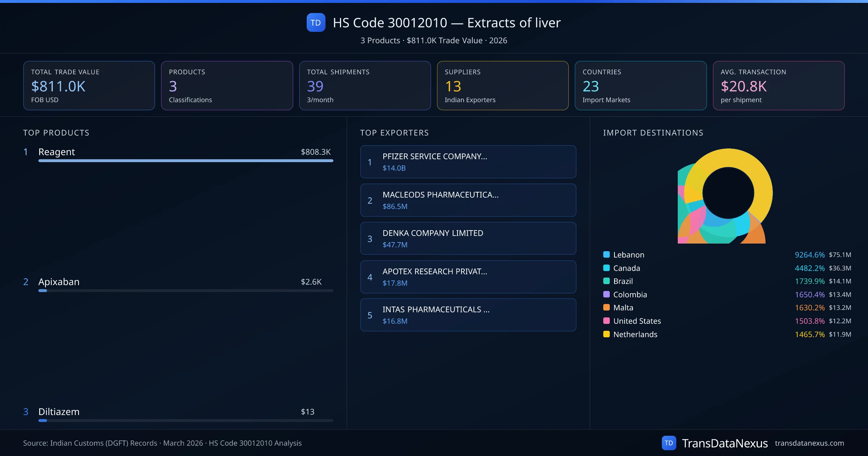Click the Reagent product progress bar
Image resolution: width=868 pixels, height=456 pixels.
click(186, 161)
